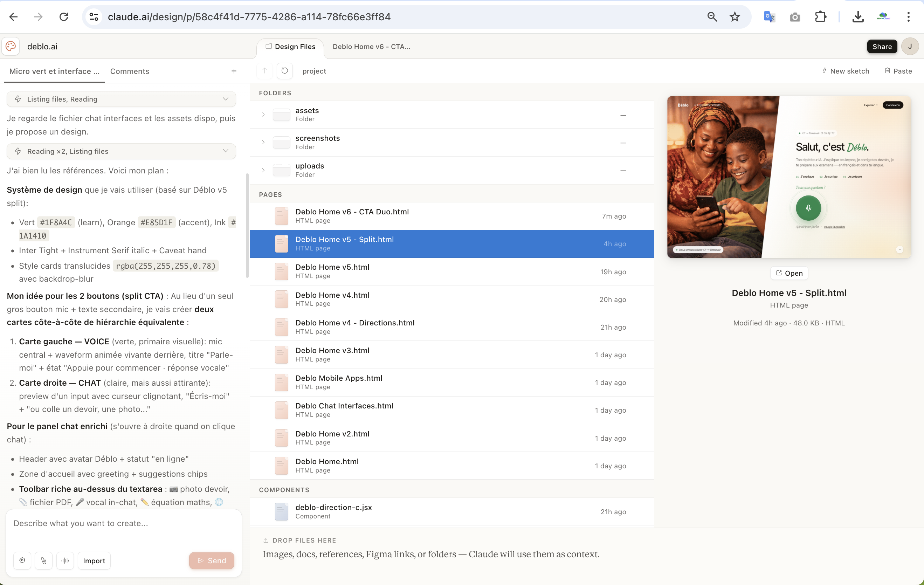Expand the assets folder
Screen dimensions: 924x585
point(263,115)
